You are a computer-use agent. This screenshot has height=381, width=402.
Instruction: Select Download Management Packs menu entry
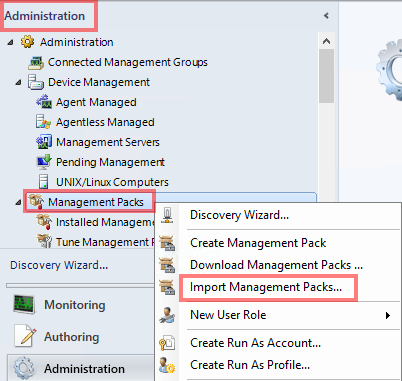point(278,265)
